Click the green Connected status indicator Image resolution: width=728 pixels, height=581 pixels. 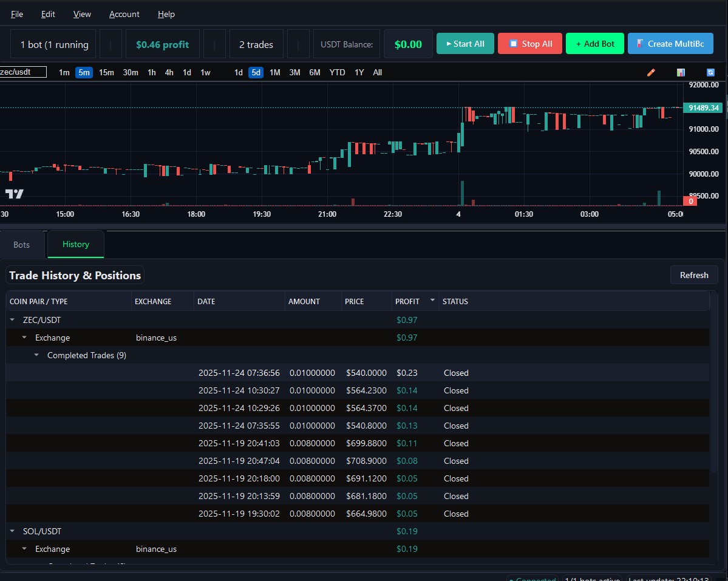[532, 578]
